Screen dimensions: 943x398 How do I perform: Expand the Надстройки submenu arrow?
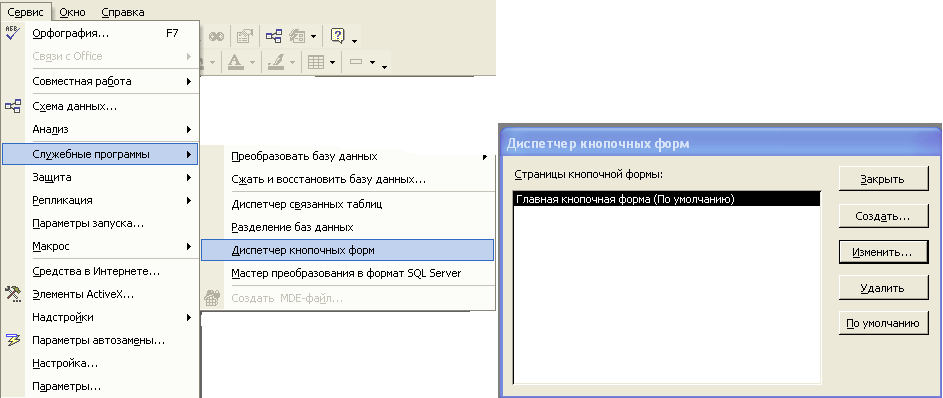coord(189,317)
